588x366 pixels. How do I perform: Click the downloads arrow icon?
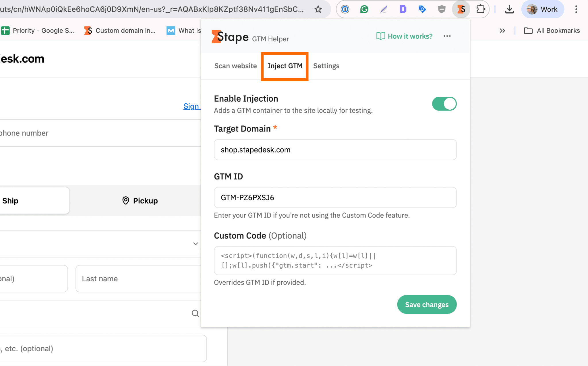(x=509, y=9)
